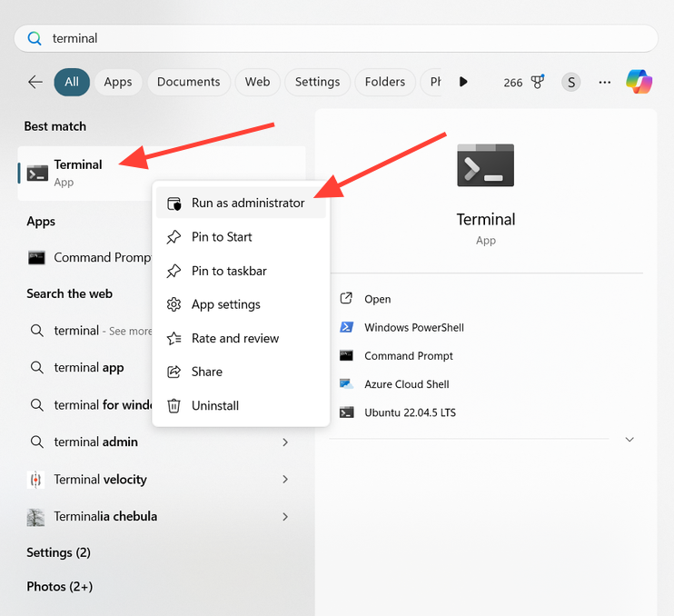
Task: Click the S user account avatar
Action: 570,82
